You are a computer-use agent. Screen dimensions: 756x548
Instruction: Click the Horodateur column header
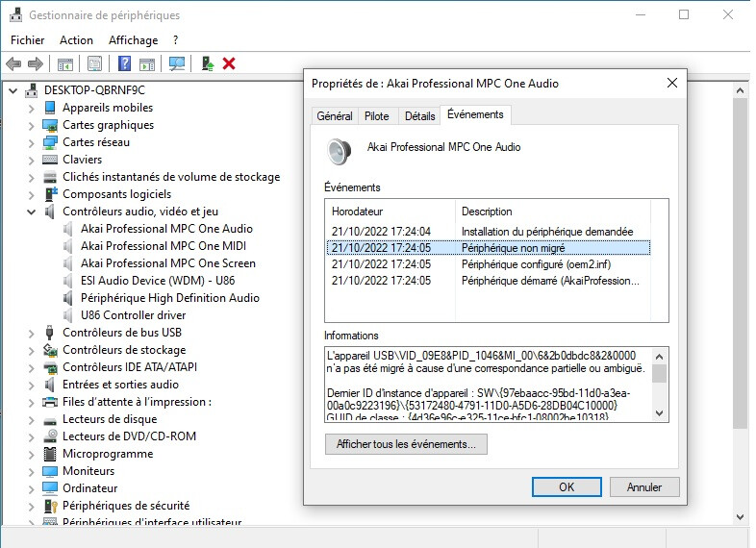coord(391,212)
